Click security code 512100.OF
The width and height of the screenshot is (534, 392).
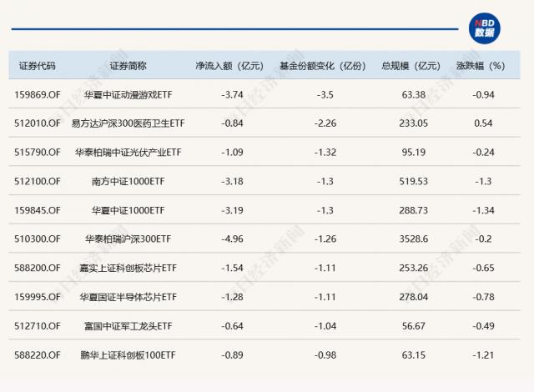click(x=38, y=181)
